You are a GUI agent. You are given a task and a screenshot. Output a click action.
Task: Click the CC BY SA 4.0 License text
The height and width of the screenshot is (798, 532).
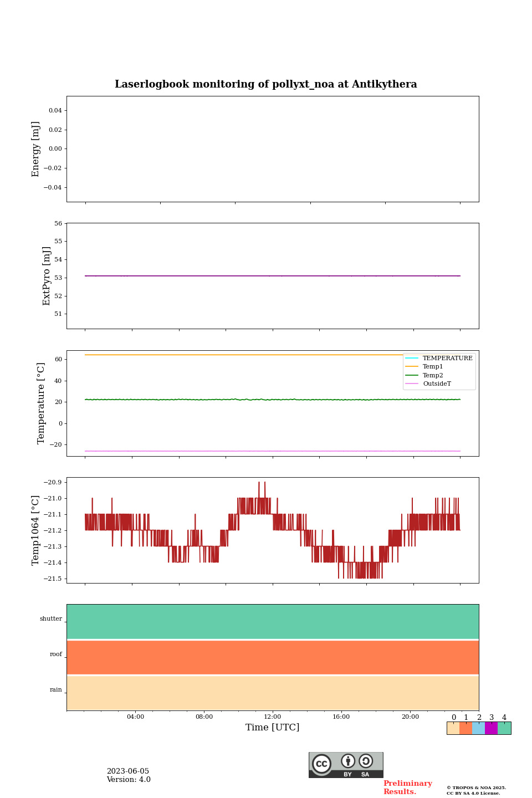click(473, 793)
